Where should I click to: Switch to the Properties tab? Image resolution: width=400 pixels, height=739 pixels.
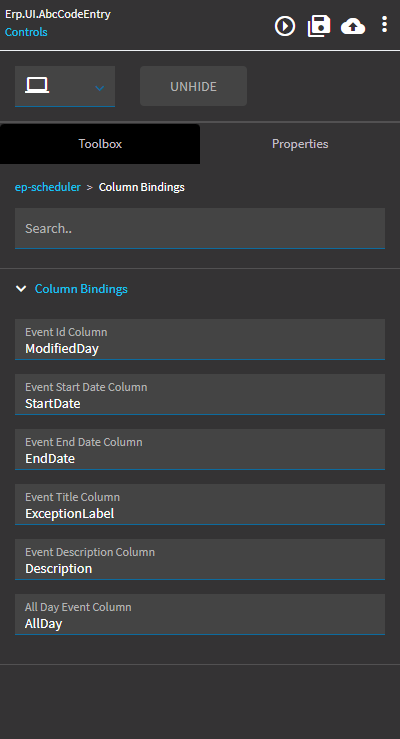(300, 144)
